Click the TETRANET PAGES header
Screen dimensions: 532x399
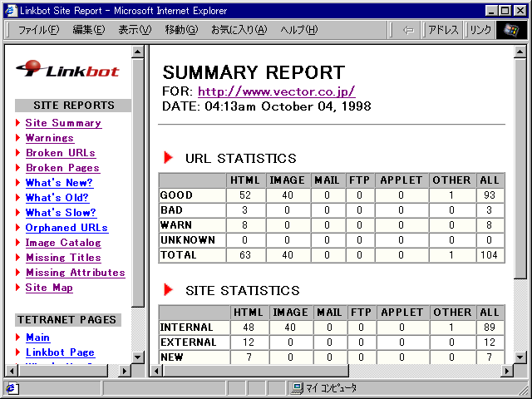click(67, 319)
